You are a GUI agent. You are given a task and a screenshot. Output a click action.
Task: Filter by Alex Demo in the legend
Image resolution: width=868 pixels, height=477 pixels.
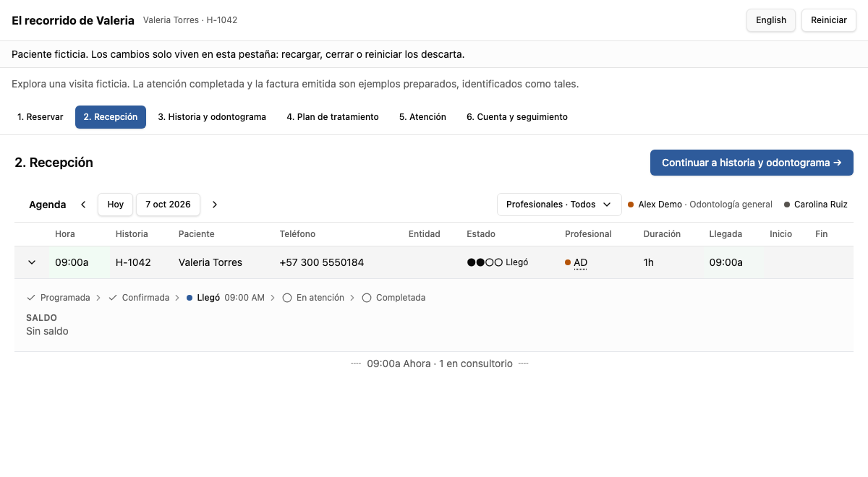[x=700, y=205]
